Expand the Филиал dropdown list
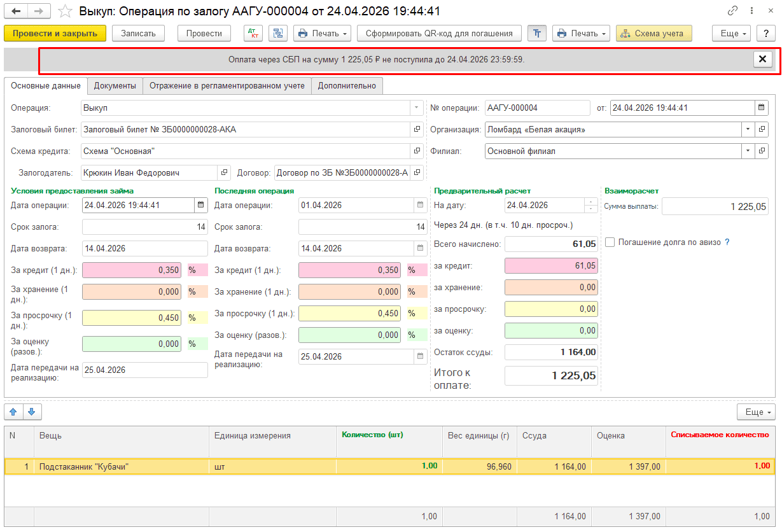The height and width of the screenshot is (532, 782). pos(747,151)
